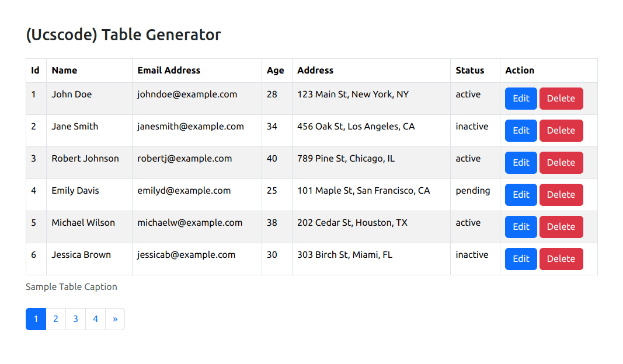Open page 4 of the table
Viewport: 623px width, 364px height.
click(x=95, y=319)
